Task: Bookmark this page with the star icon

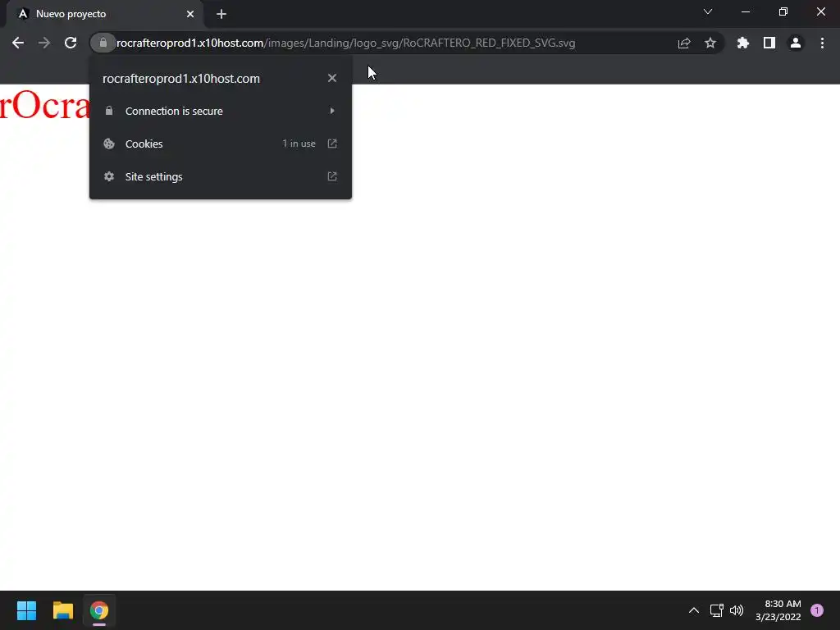Action: (x=710, y=43)
